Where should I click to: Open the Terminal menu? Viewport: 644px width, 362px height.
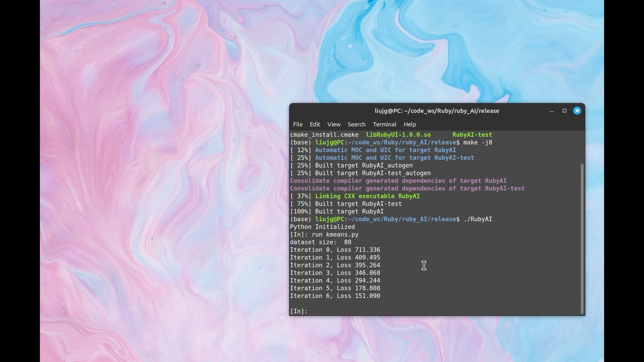point(384,124)
